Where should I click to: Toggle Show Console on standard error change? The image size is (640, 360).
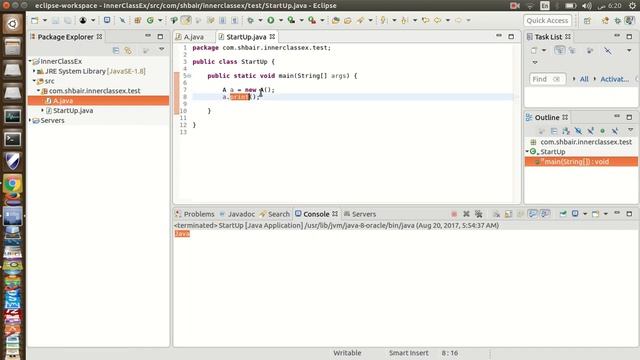point(545,213)
